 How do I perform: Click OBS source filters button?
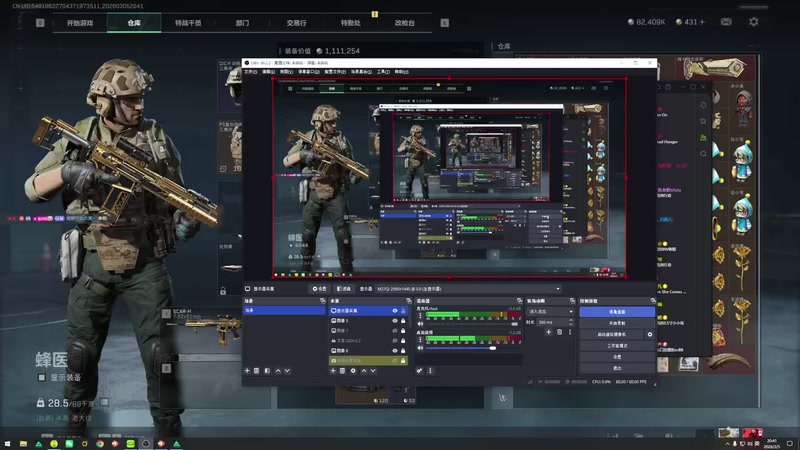point(344,289)
